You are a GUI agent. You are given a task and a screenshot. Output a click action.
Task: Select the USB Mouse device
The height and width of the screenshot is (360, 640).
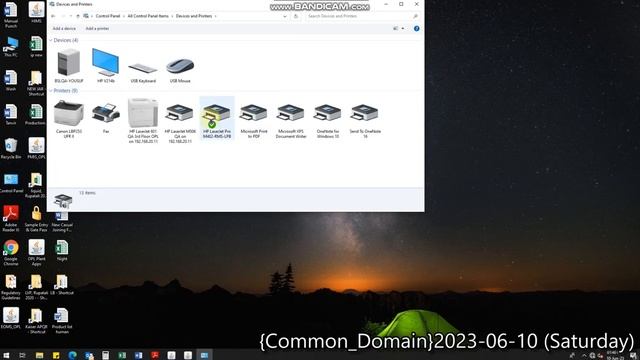(x=180, y=70)
